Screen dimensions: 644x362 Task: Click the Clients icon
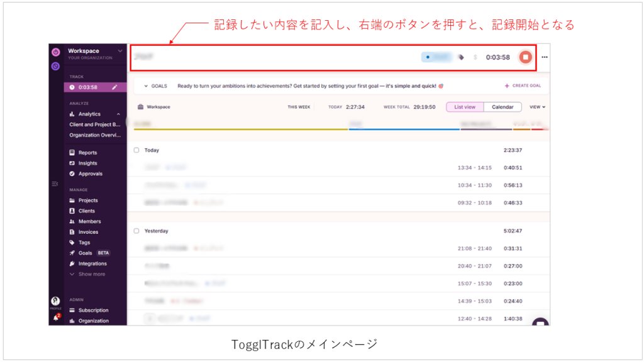[72, 211]
